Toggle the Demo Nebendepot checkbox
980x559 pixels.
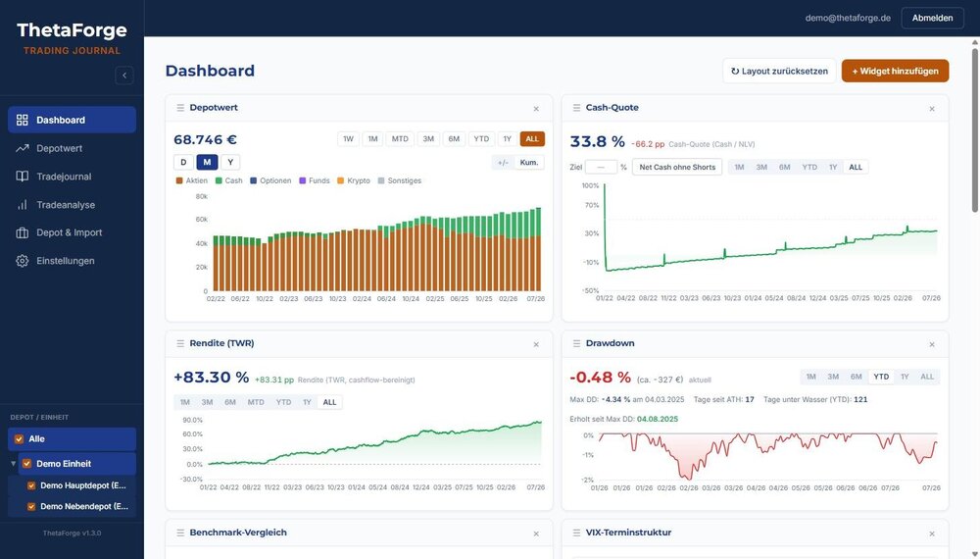coord(31,506)
